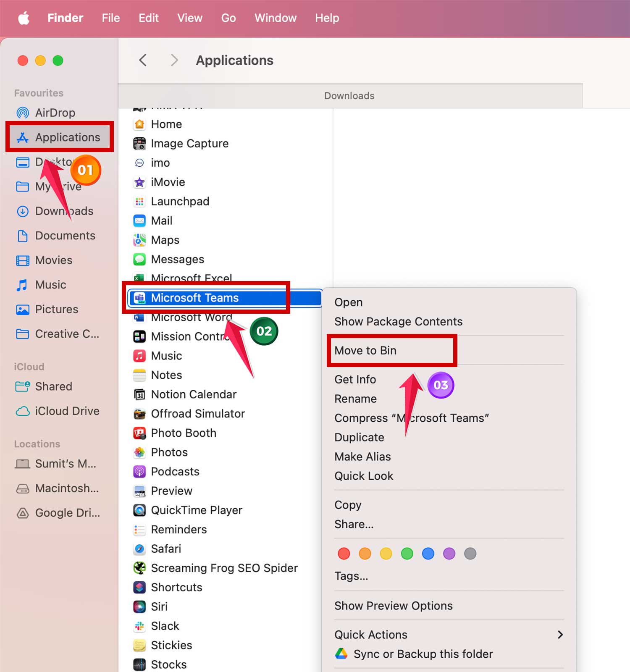Click the Photos app icon

click(139, 452)
